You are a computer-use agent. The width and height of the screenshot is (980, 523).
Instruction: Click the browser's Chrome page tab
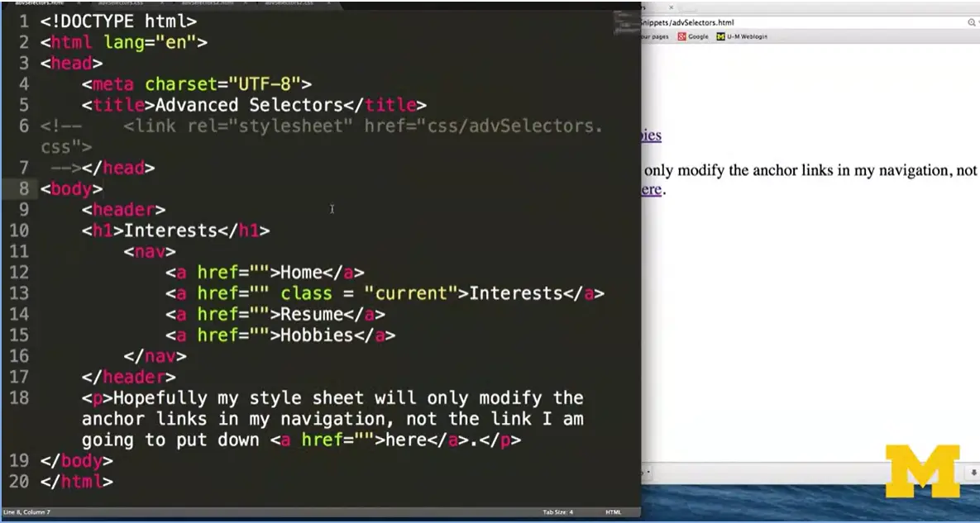click(653, 8)
